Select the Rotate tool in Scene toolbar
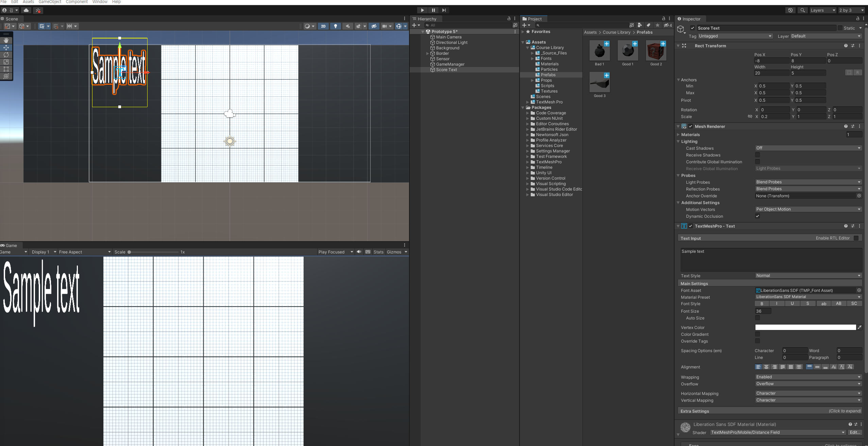This screenshot has height=446, width=868. [6, 55]
